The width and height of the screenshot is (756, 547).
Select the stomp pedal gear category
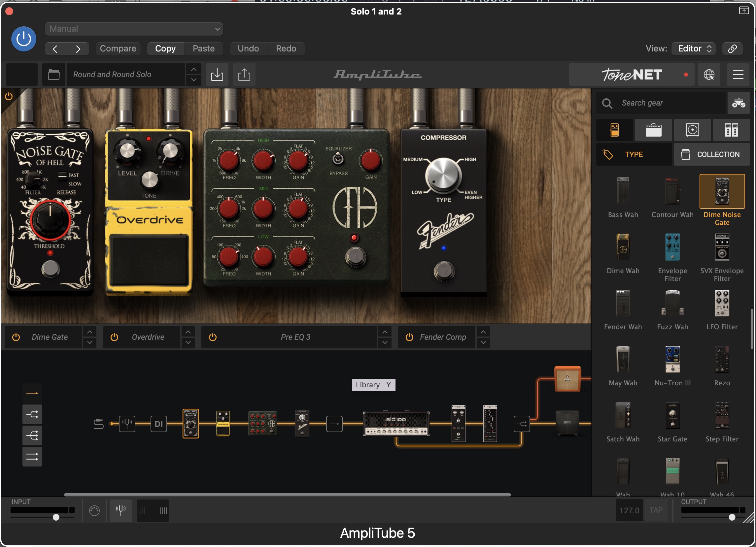tap(615, 130)
